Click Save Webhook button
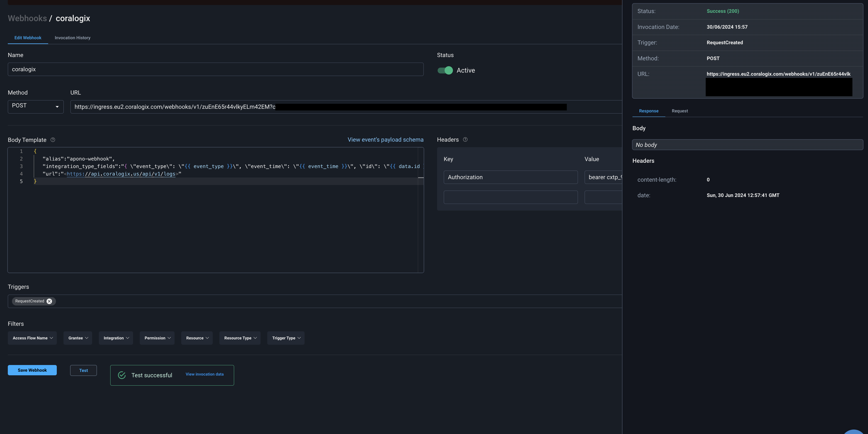This screenshot has width=868, height=434. (32, 370)
